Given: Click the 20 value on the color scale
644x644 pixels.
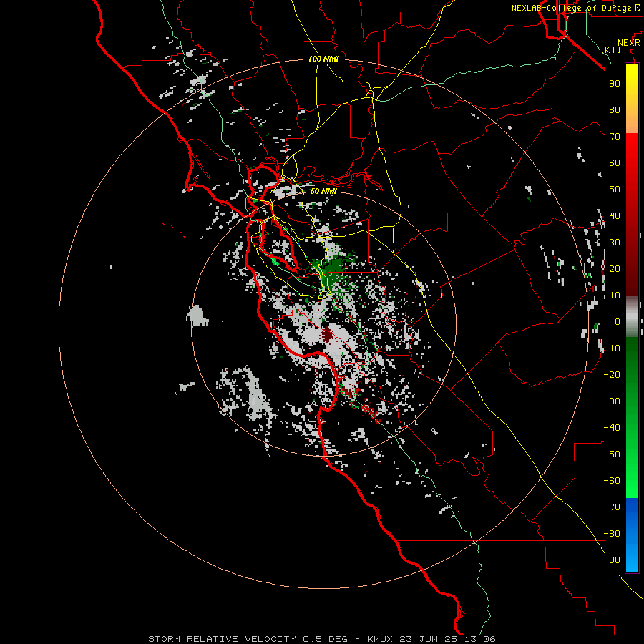Looking at the screenshot, I should 615,269.
